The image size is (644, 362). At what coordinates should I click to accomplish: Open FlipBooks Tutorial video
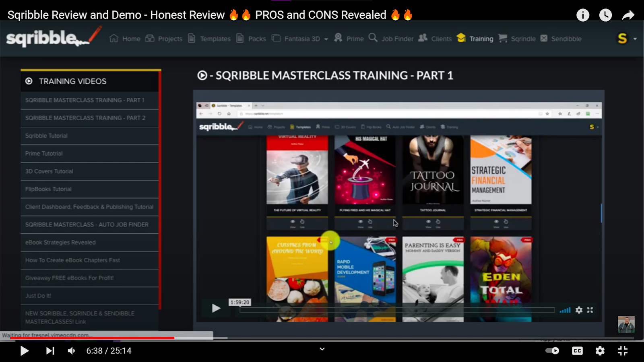[x=90, y=189]
